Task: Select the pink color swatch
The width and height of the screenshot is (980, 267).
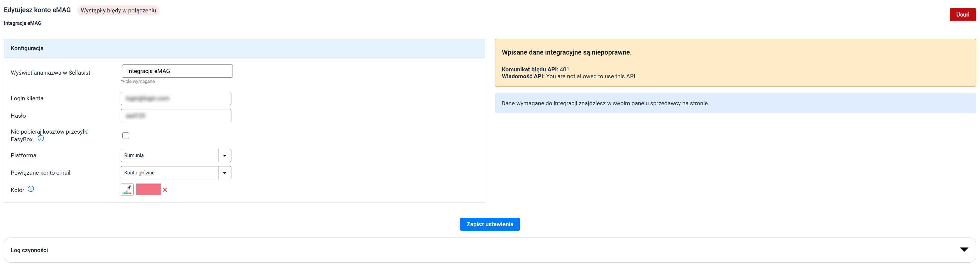Action: [149, 189]
